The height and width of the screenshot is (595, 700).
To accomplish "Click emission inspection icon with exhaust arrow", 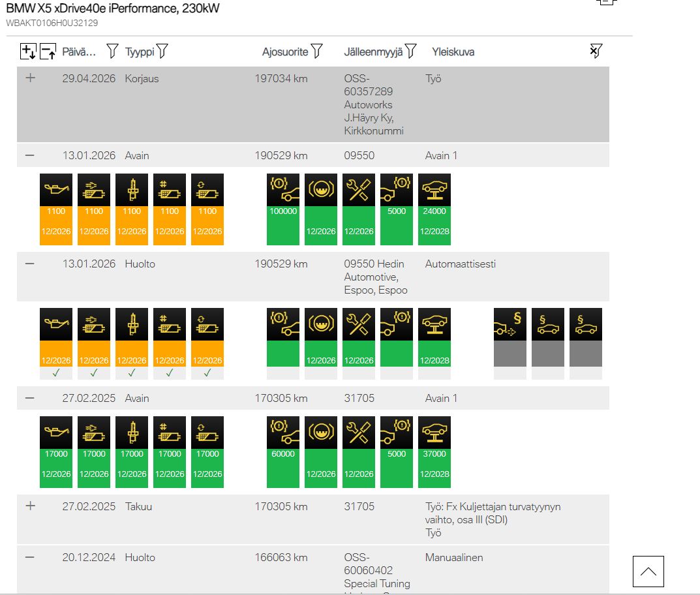I will pyautogui.click(x=510, y=324).
